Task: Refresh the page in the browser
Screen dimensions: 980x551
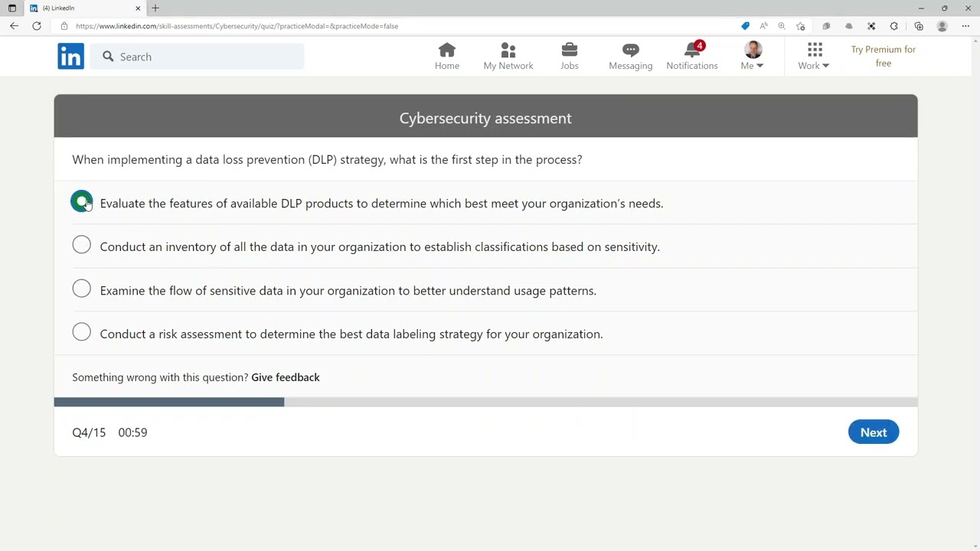Action: point(37,26)
